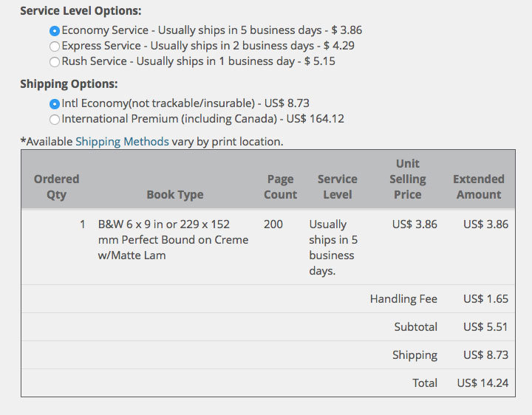
Task: Click the Page Count column header
Action: 280,187
